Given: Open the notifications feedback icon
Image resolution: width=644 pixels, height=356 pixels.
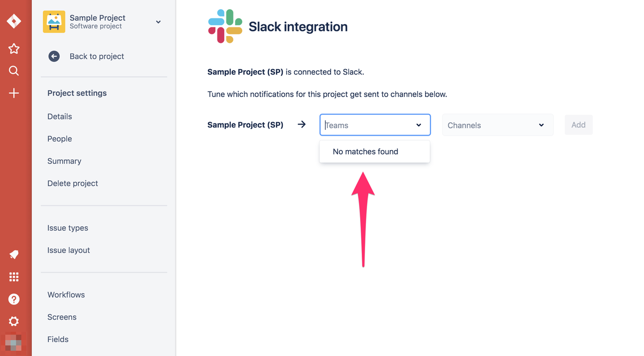Looking at the screenshot, I should click(14, 255).
